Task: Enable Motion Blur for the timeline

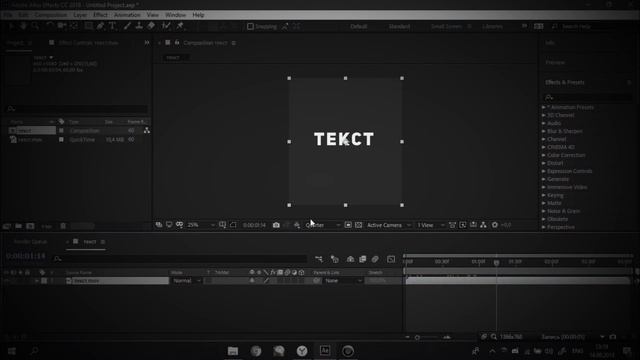Action: pos(375,259)
